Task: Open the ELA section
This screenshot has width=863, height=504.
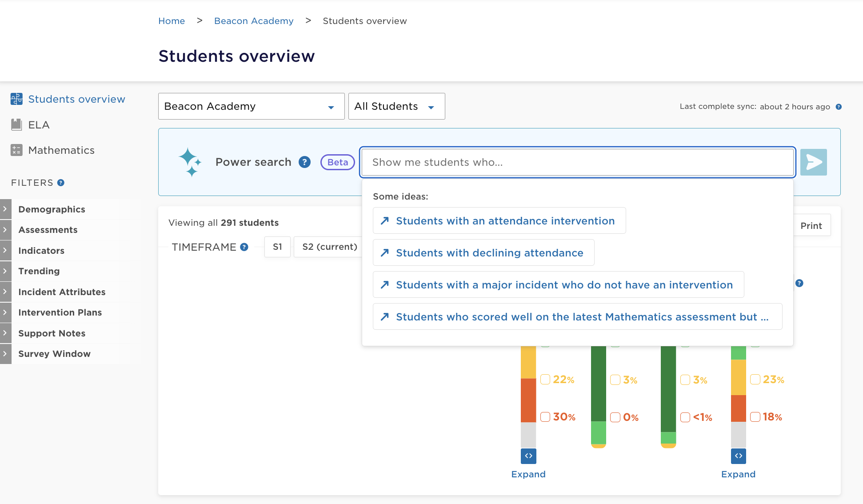Action: tap(39, 125)
